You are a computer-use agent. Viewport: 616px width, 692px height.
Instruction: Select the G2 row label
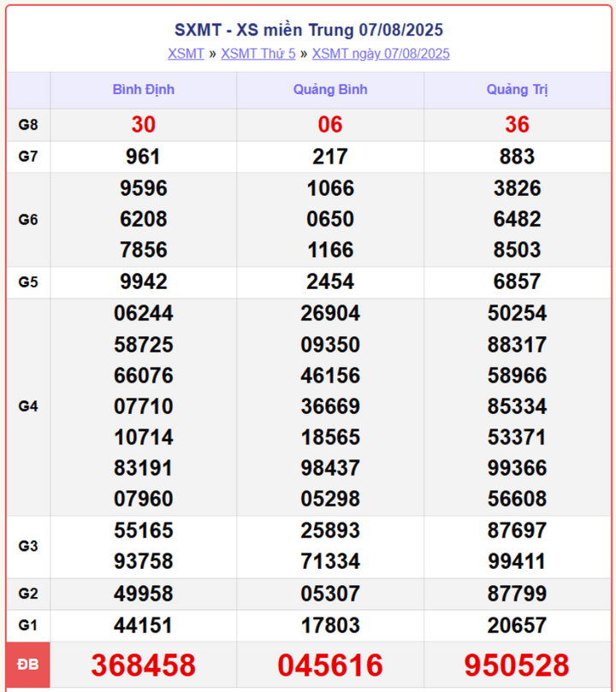[x=28, y=594]
